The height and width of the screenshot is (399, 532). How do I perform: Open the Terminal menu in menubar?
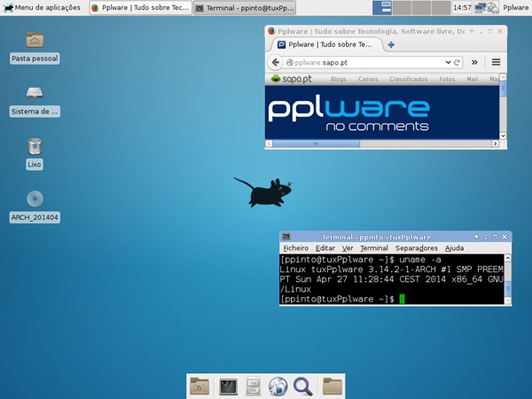(374, 248)
